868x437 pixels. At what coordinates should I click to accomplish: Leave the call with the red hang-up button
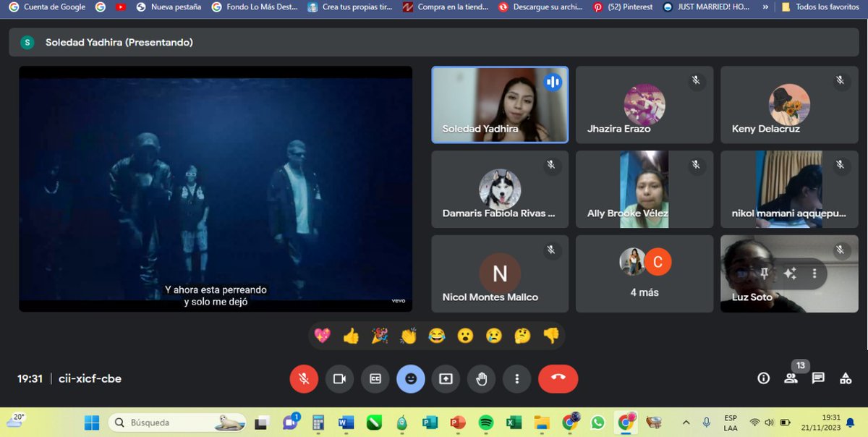coord(558,378)
